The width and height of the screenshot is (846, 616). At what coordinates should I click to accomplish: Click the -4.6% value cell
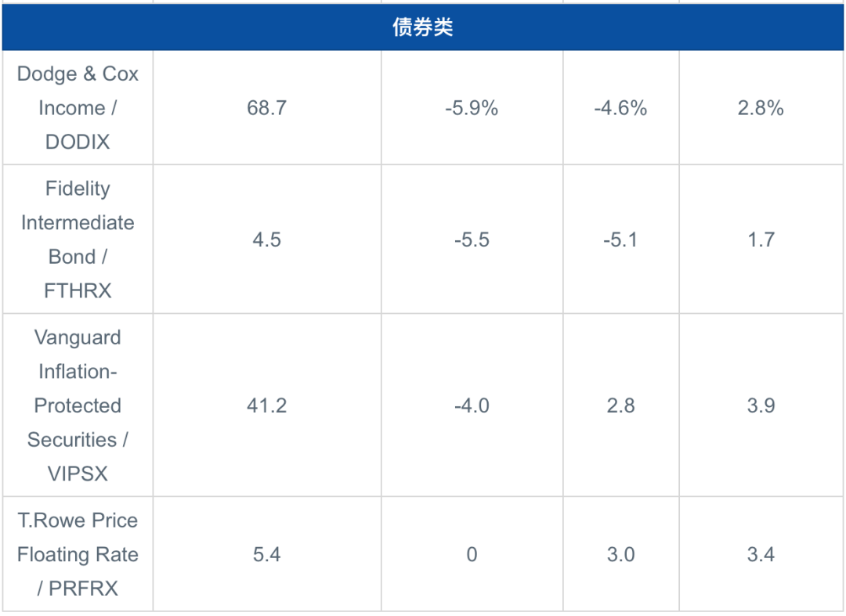(620, 108)
